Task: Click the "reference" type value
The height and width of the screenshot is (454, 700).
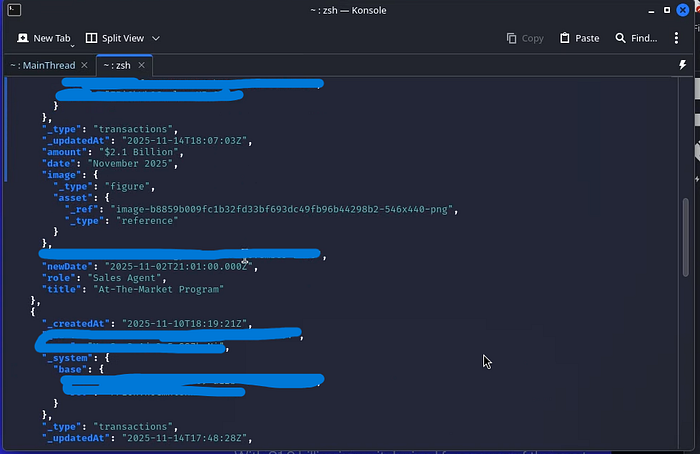Action: click(x=147, y=221)
